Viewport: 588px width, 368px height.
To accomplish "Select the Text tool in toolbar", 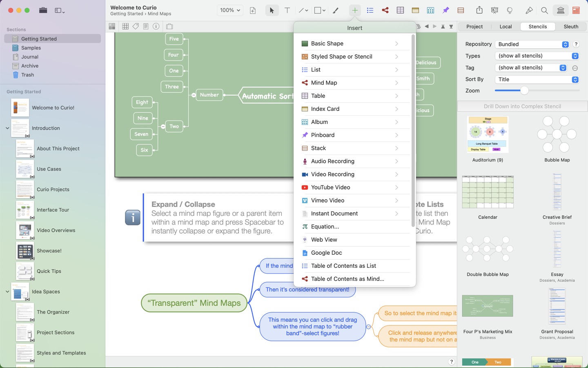I will pos(287,11).
